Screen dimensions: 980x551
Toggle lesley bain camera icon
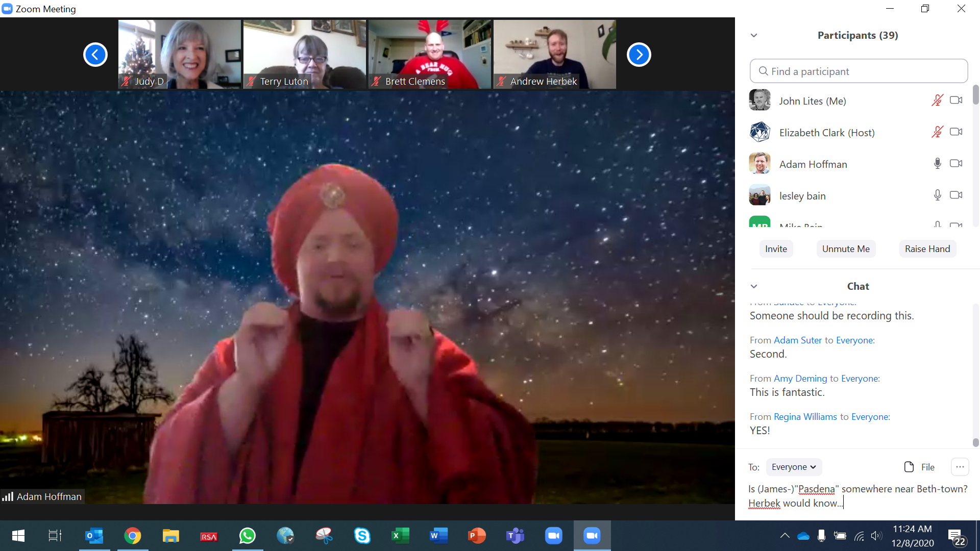(956, 195)
